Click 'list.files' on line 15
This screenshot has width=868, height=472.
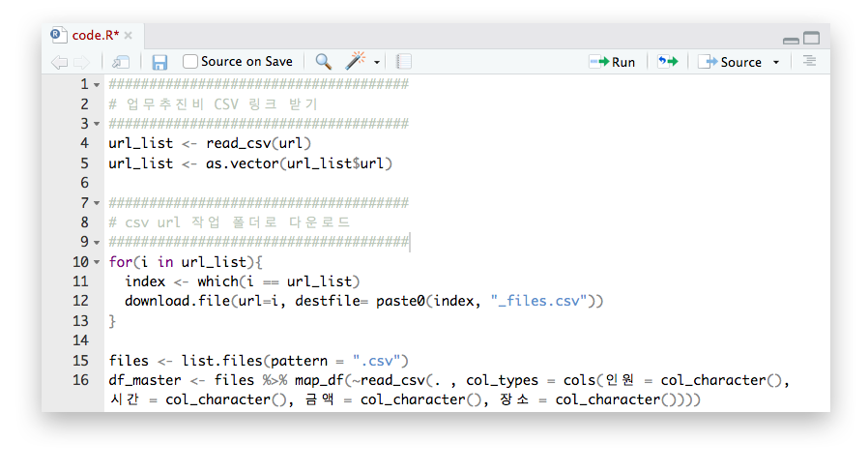click(x=222, y=361)
